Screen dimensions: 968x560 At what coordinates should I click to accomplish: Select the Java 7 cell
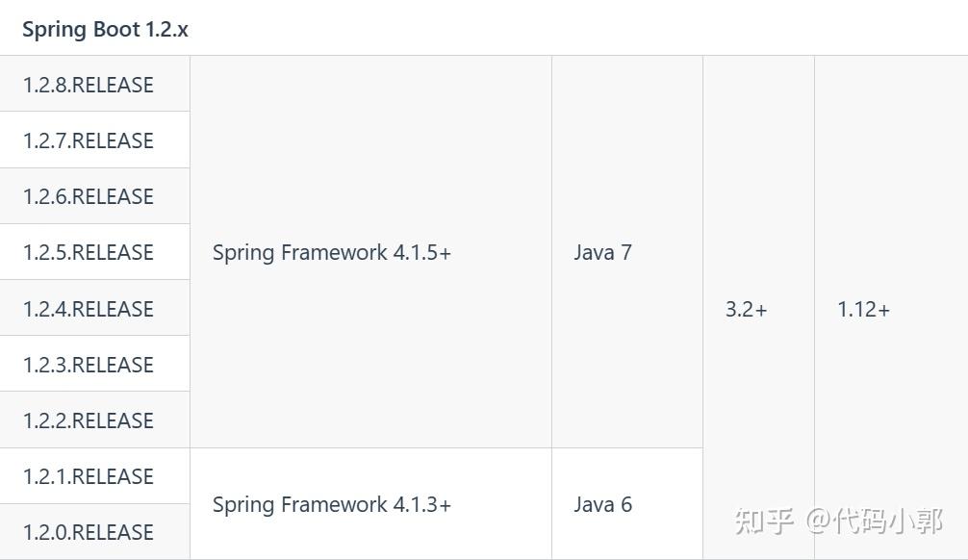pyautogui.click(x=627, y=252)
